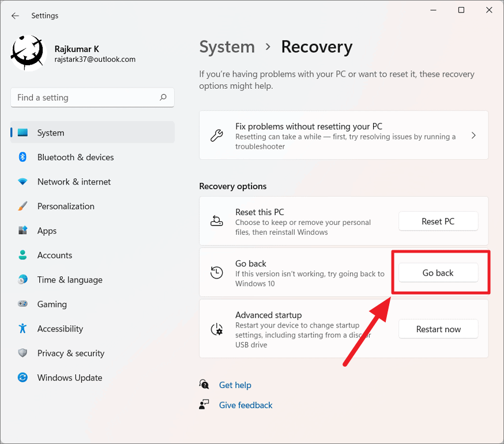Click the search magnifier icon
504x444 pixels.
(x=163, y=97)
